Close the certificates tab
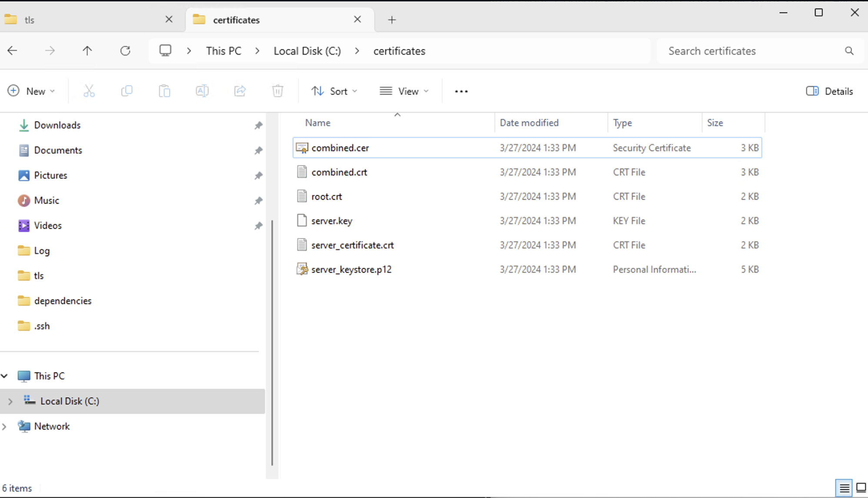868x498 pixels. pyautogui.click(x=357, y=20)
